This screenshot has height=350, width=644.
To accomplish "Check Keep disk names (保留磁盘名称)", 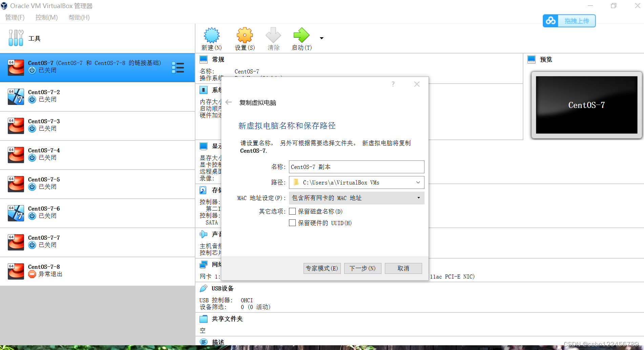I will [x=292, y=211].
